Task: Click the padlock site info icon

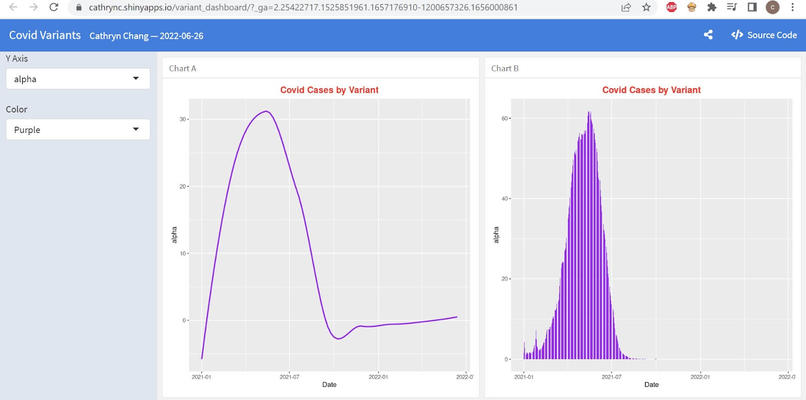Action: pos(79,8)
